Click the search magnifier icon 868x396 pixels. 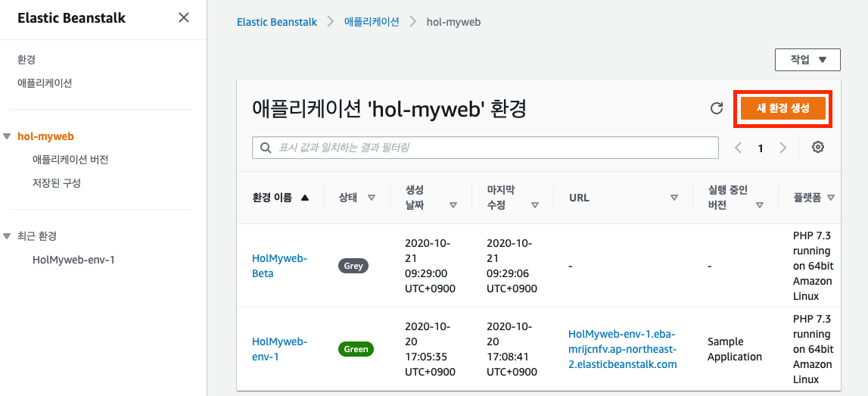click(266, 148)
